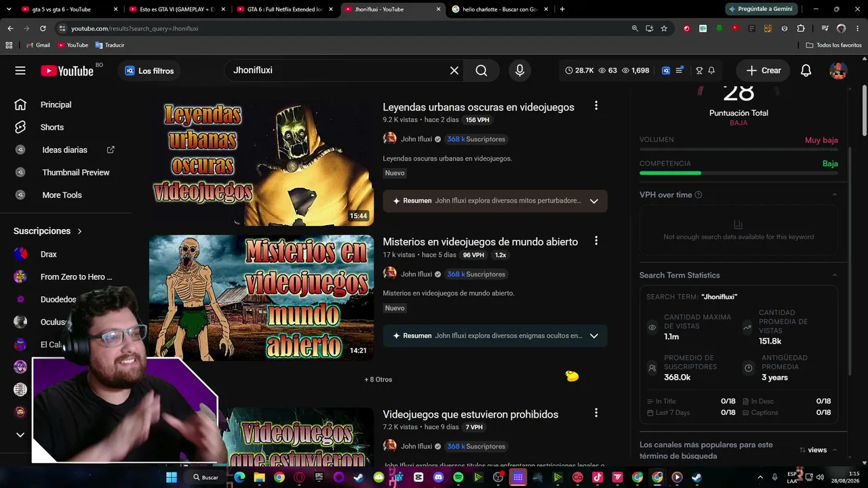Open options for Videojuegos que estuvieron prohibidos

click(x=596, y=413)
